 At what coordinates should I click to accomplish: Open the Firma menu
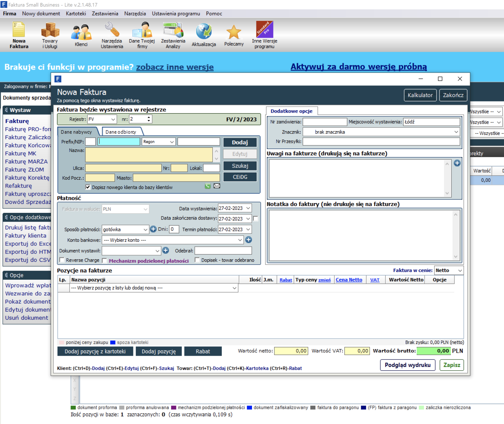coord(10,13)
